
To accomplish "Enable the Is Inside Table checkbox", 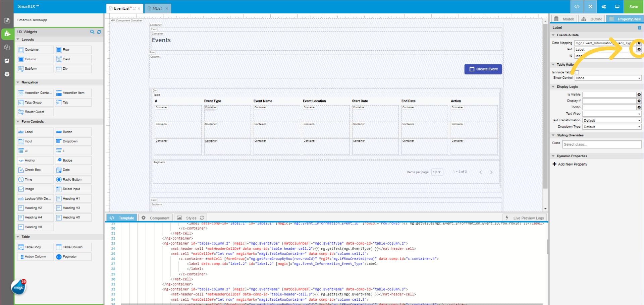I will point(577,72).
